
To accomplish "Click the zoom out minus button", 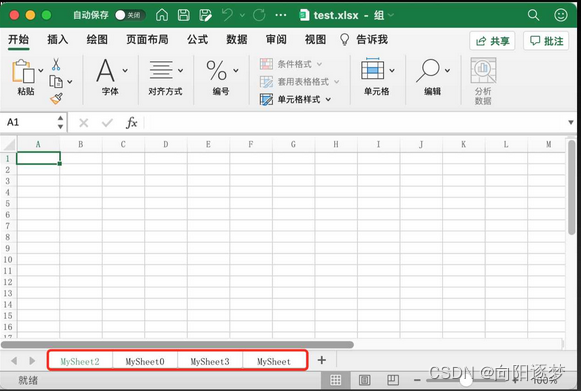I will tap(417, 380).
